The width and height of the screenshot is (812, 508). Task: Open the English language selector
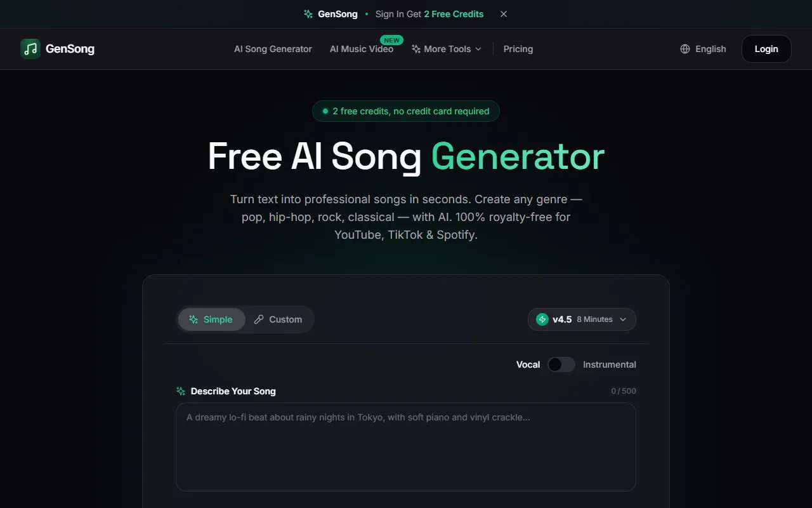point(703,49)
